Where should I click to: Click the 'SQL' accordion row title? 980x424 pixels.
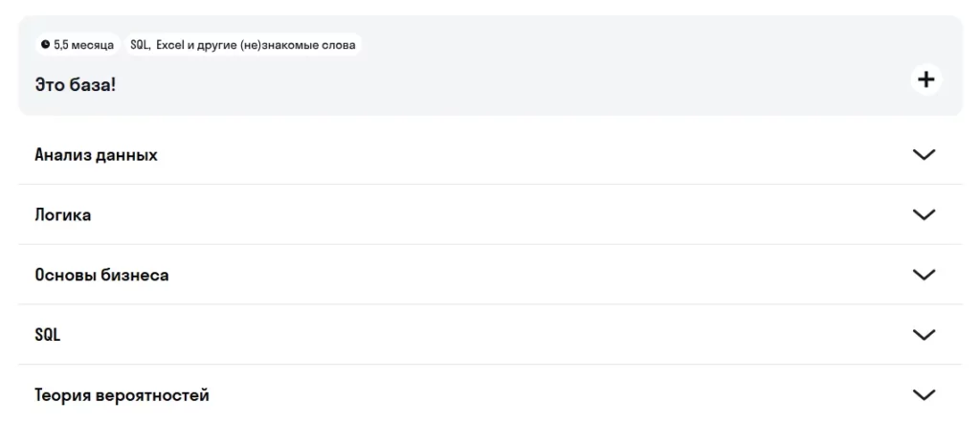[48, 335]
